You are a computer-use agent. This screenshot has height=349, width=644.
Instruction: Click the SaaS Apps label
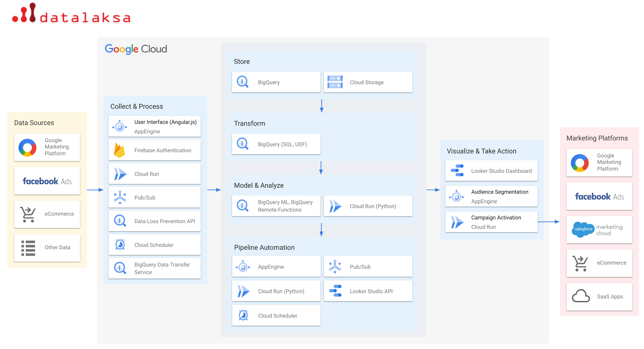pyautogui.click(x=610, y=296)
